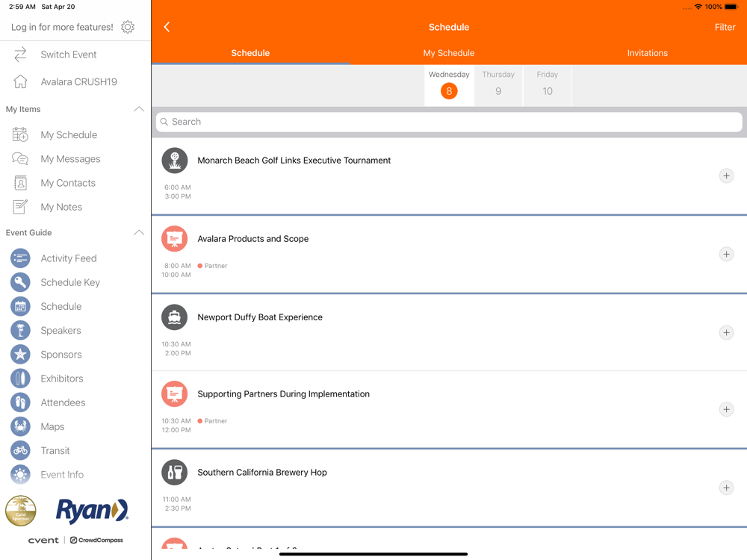
Task: Tap the Gold Sponsor badge
Action: coord(20,511)
